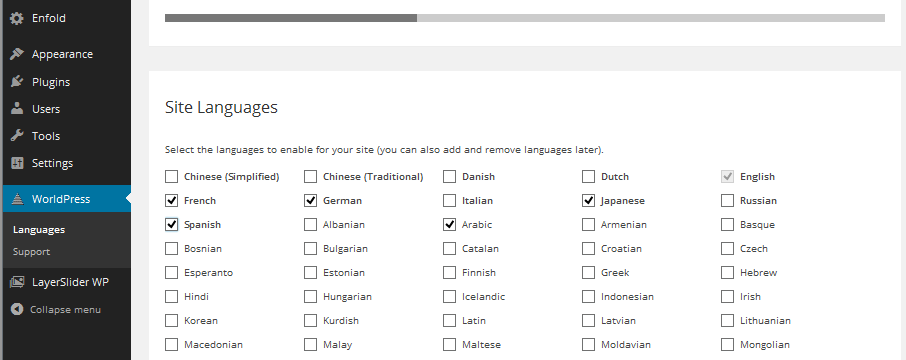Open Settings via the sliders icon
This screenshot has width=906, height=360.
[17, 163]
